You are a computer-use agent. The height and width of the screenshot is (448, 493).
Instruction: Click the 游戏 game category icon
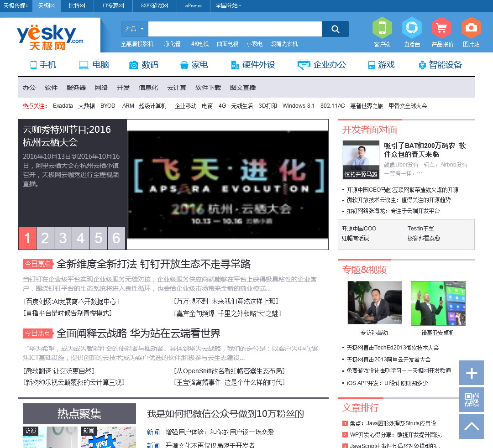click(371, 65)
